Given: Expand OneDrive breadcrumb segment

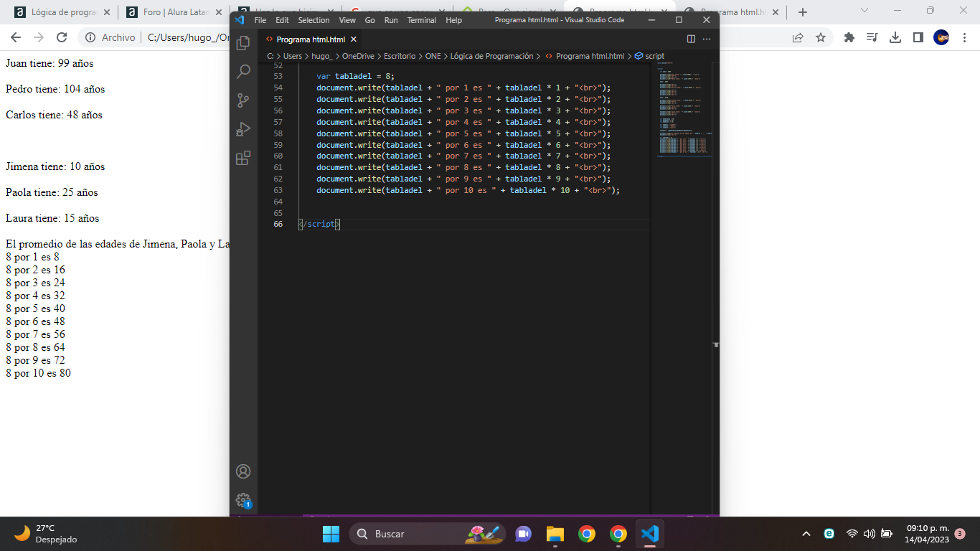Looking at the screenshot, I should tap(359, 56).
